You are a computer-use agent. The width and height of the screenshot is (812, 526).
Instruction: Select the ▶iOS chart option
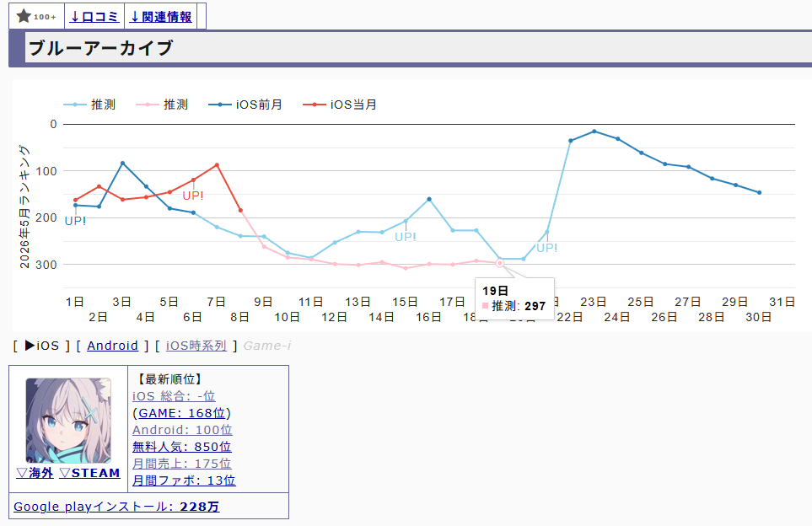click(x=42, y=346)
